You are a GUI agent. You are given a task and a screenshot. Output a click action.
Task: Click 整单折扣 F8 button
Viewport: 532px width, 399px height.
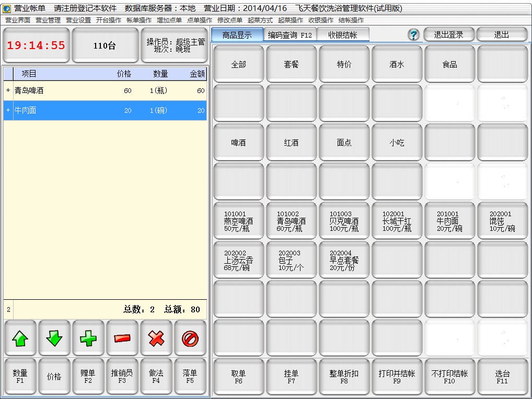tap(344, 377)
